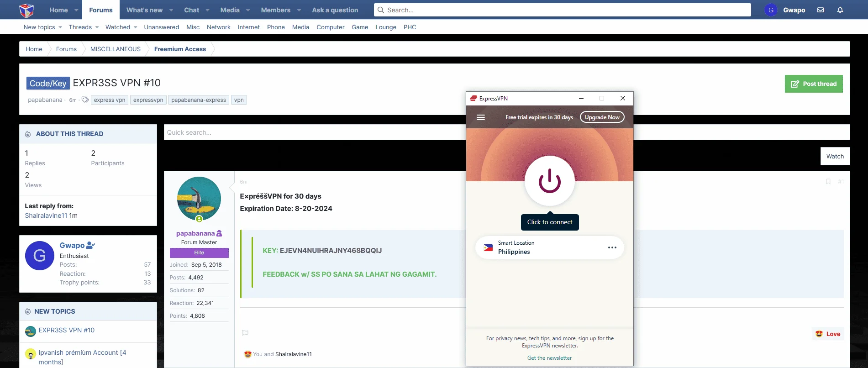Screen dimensions: 868x368
Task: Click the report flag icon under post
Action: pos(245,333)
